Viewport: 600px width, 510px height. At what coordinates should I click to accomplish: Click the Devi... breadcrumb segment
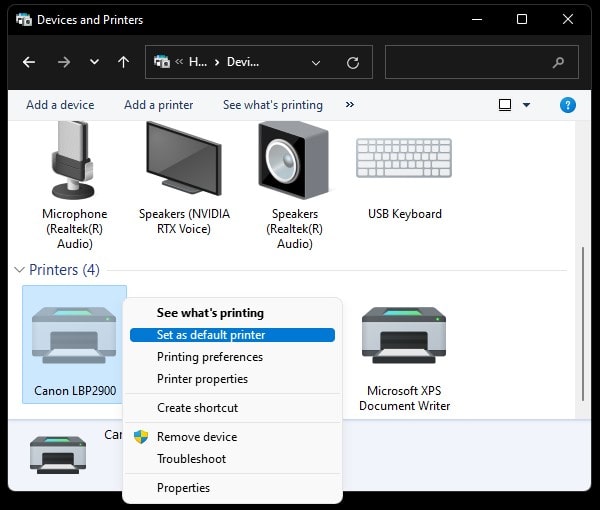243,62
